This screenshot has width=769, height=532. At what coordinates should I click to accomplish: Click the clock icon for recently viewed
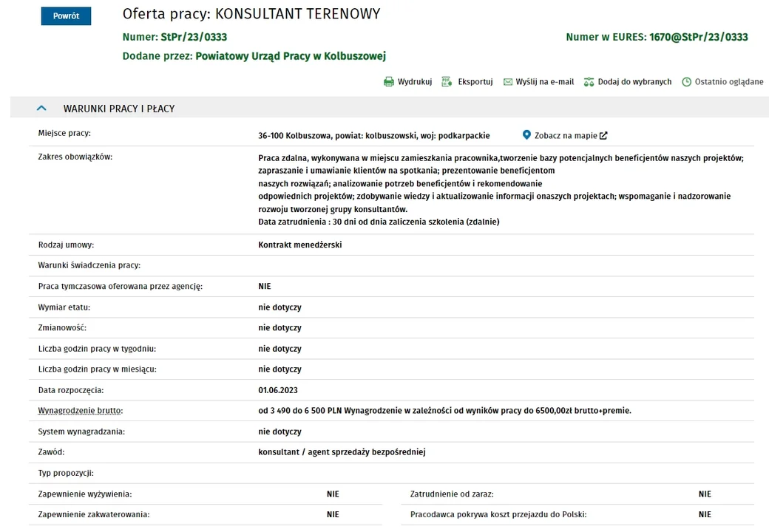(x=687, y=82)
